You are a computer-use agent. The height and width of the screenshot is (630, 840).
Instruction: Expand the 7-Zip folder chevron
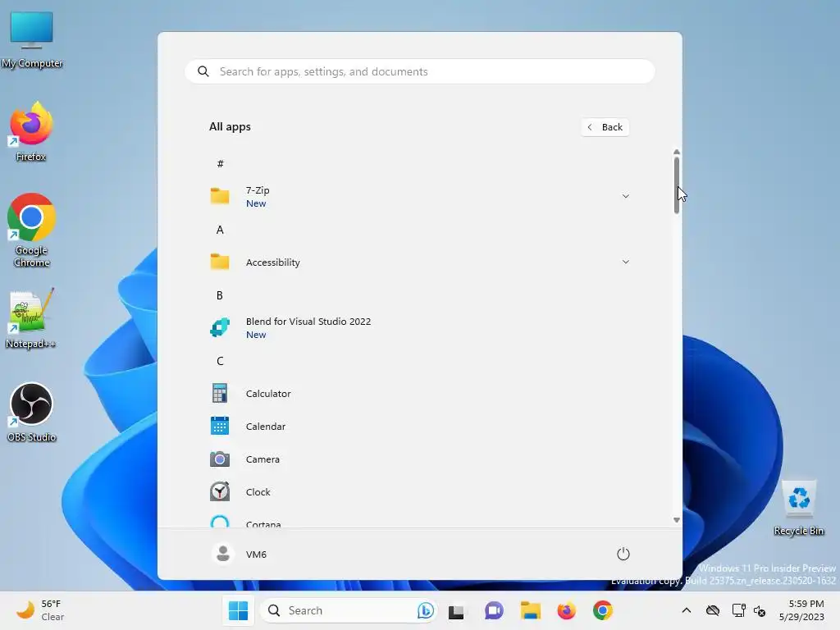tap(625, 196)
